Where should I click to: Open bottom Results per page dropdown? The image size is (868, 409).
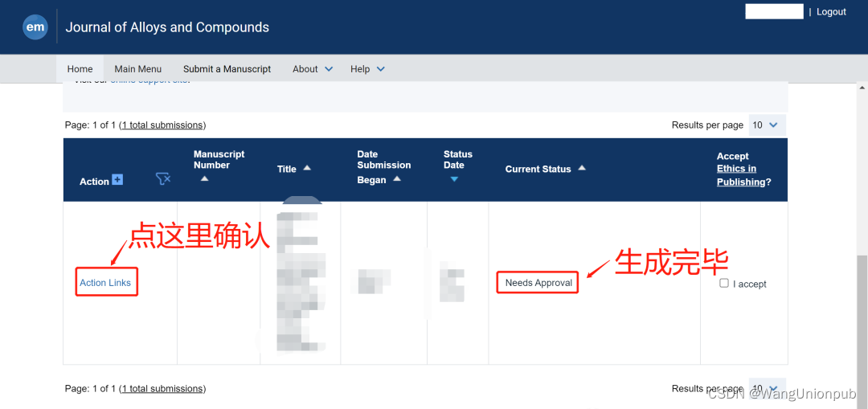tap(767, 389)
